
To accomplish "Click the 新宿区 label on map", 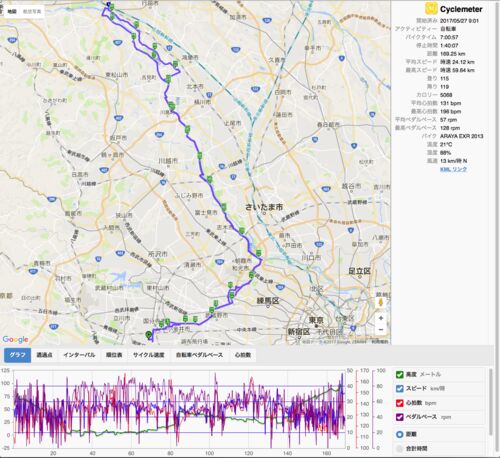I will click(x=299, y=332).
